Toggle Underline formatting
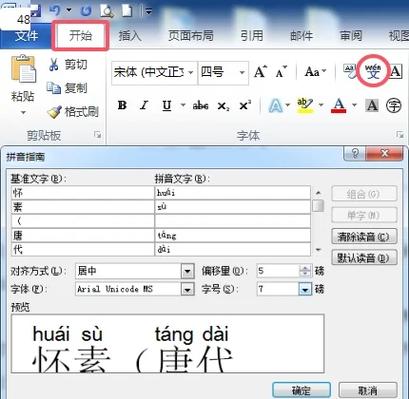 click(x=167, y=106)
